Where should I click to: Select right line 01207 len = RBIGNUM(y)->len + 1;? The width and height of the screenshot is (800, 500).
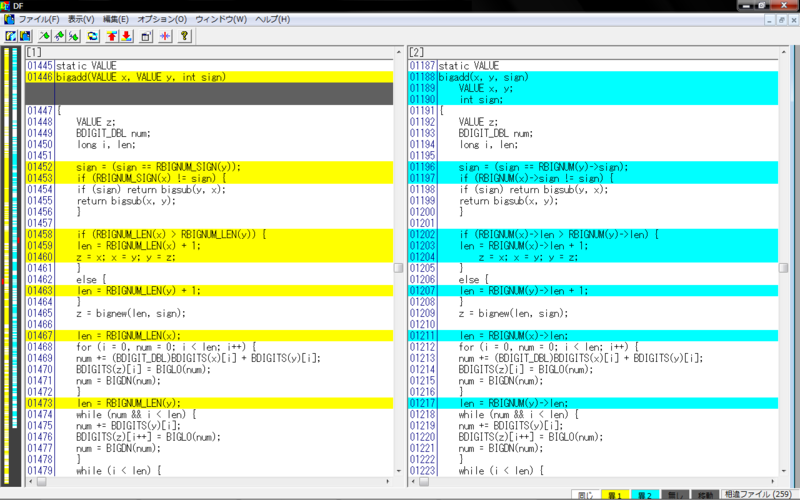tap(593, 290)
